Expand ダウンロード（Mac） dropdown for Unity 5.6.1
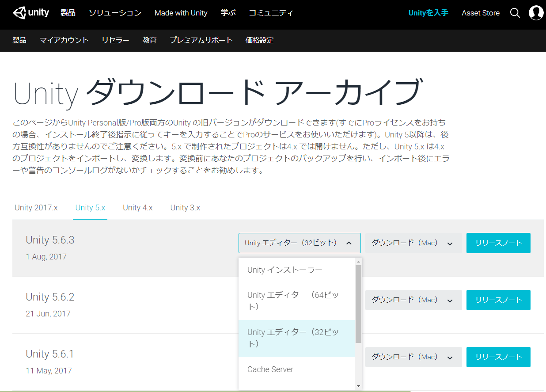546x392 pixels. click(x=413, y=357)
